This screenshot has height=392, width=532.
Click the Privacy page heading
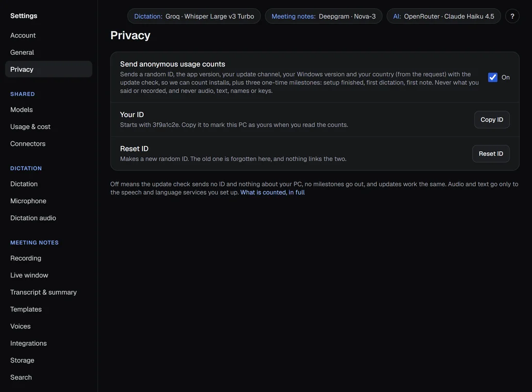[130, 35]
